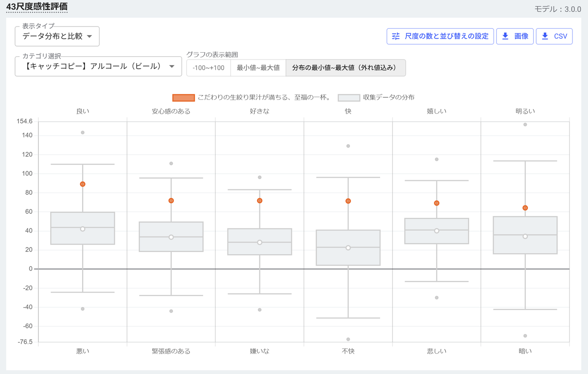Click the 尺度の数と並び替えの設定 button
The image size is (588, 374).
pos(440,36)
